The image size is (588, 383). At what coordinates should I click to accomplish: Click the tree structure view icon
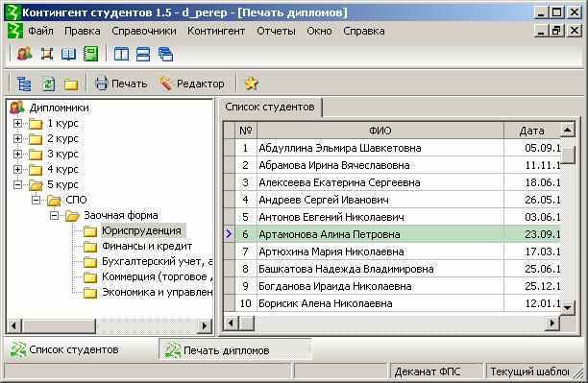(x=24, y=84)
